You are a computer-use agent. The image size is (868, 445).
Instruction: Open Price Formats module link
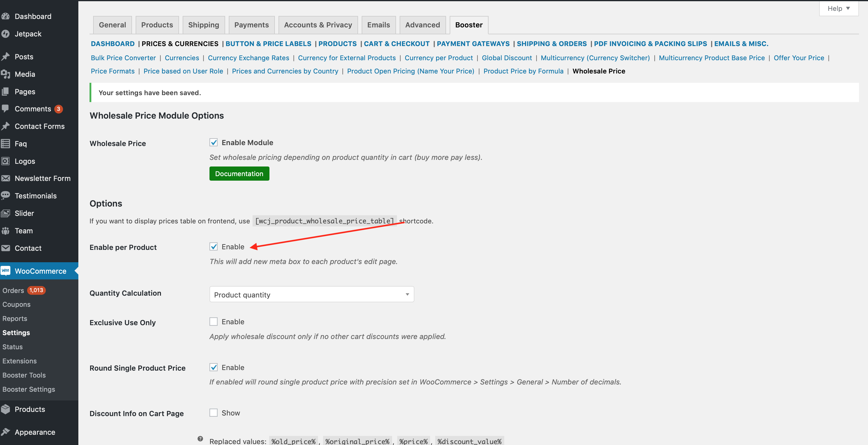pos(112,71)
